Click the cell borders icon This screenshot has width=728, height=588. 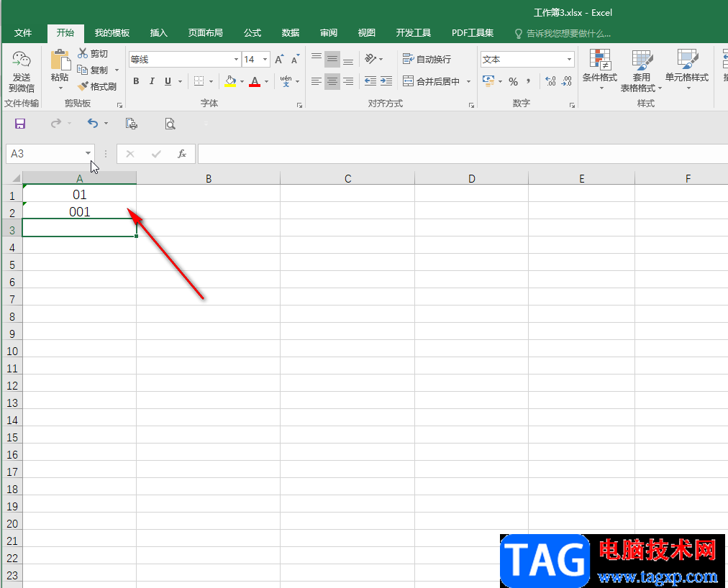click(x=199, y=81)
